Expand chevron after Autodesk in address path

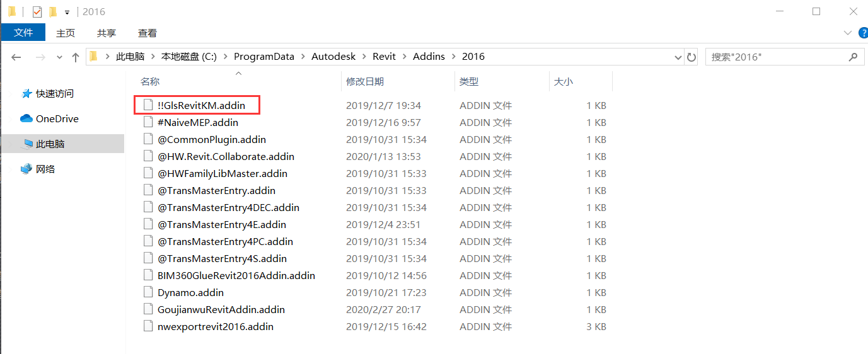(x=364, y=57)
